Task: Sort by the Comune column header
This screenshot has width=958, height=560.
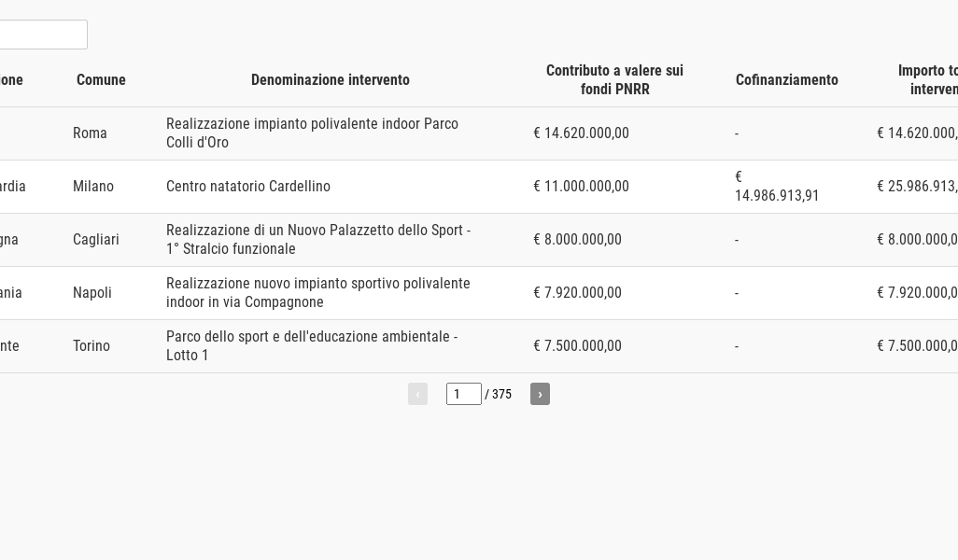Action: 101,80
